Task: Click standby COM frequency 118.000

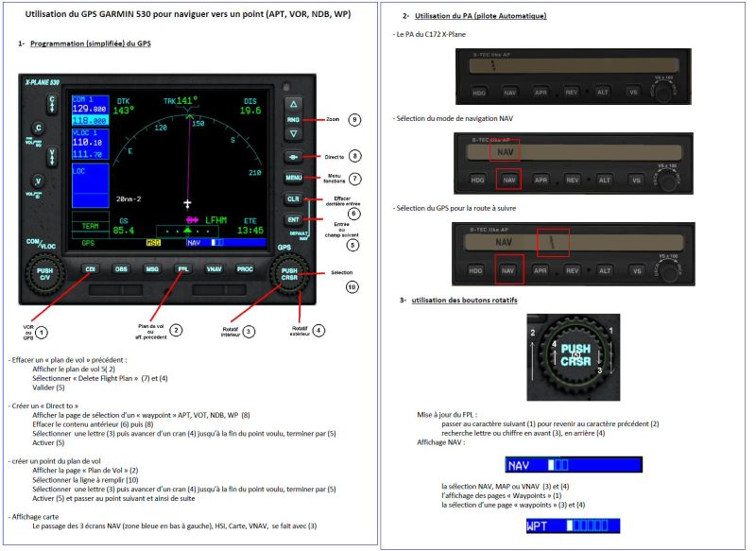Action: [90, 120]
